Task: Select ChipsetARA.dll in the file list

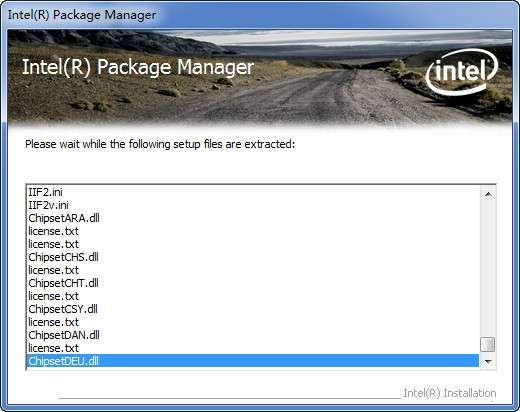Action: pos(252,218)
